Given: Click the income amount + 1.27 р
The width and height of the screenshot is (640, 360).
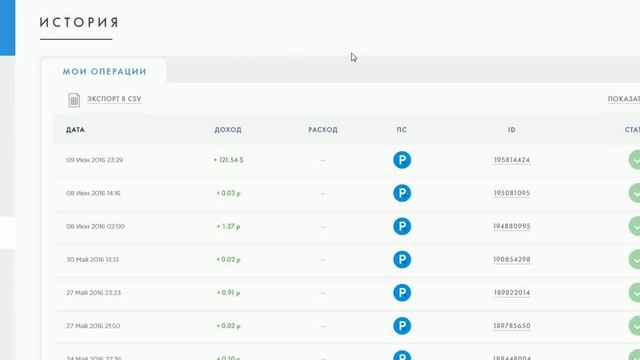Looking at the screenshot, I should pos(228,226).
